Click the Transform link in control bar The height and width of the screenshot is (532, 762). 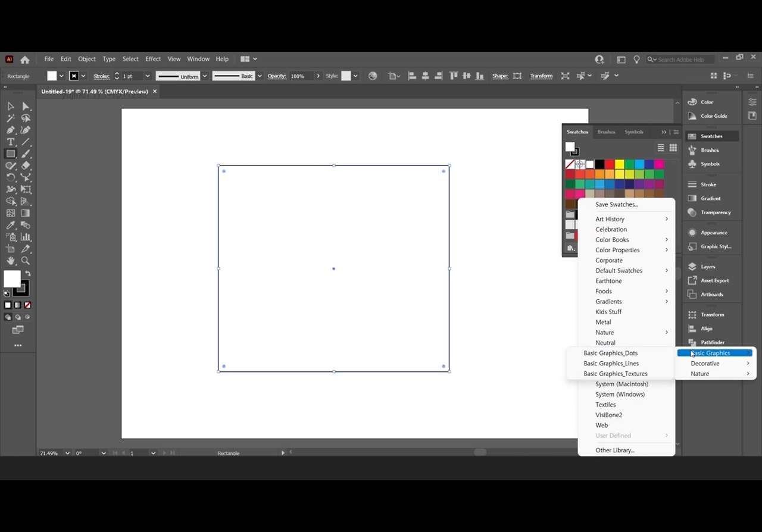tap(541, 76)
